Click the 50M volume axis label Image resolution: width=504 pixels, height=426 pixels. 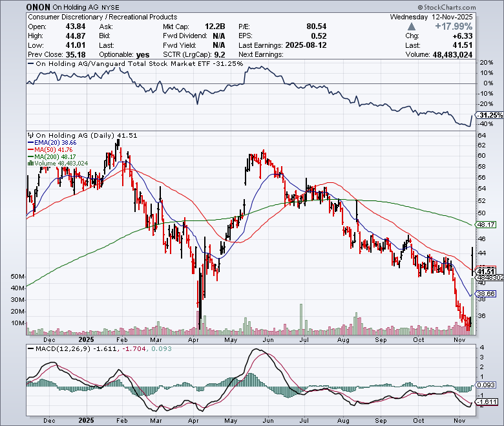[18, 277]
